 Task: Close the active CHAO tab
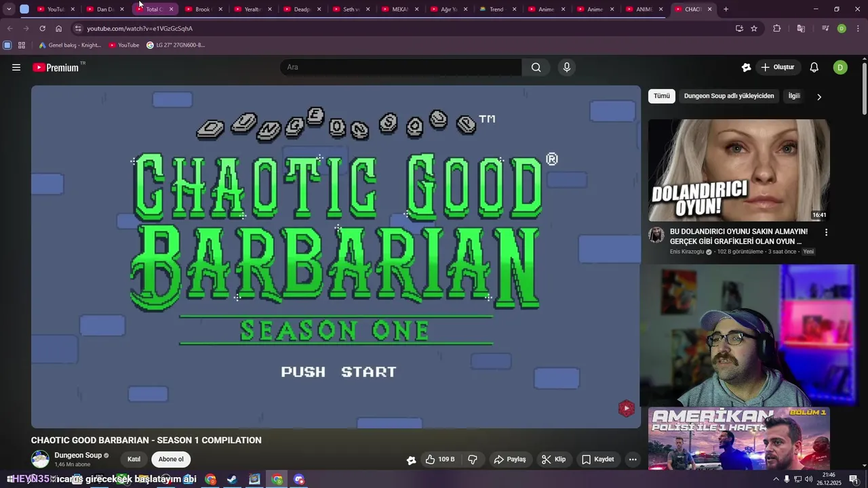point(710,9)
